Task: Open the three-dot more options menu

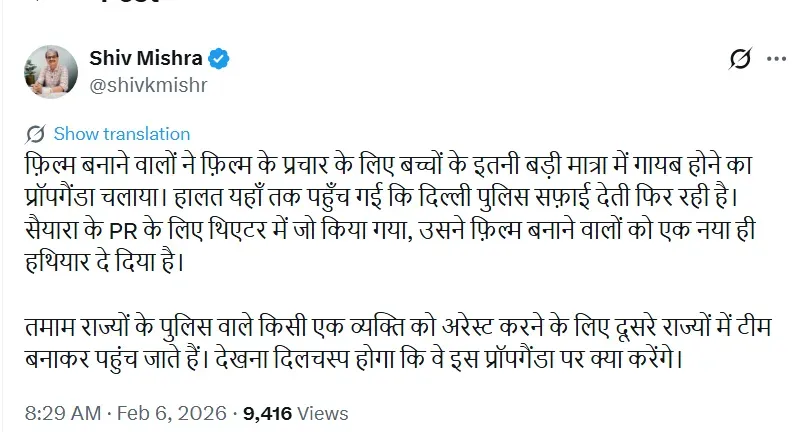Action: (x=776, y=60)
